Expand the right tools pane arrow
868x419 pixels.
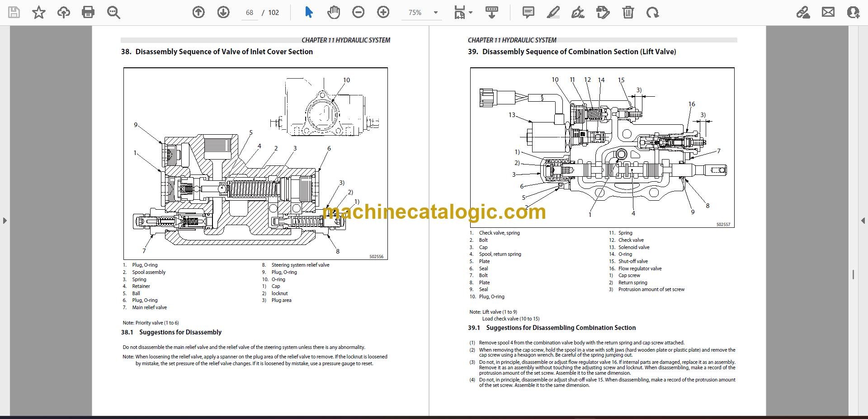click(863, 221)
